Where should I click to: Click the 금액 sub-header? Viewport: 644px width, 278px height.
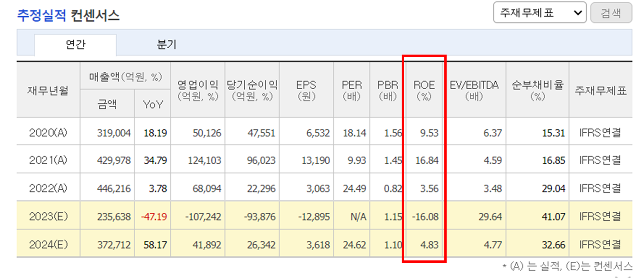click(x=107, y=104)
